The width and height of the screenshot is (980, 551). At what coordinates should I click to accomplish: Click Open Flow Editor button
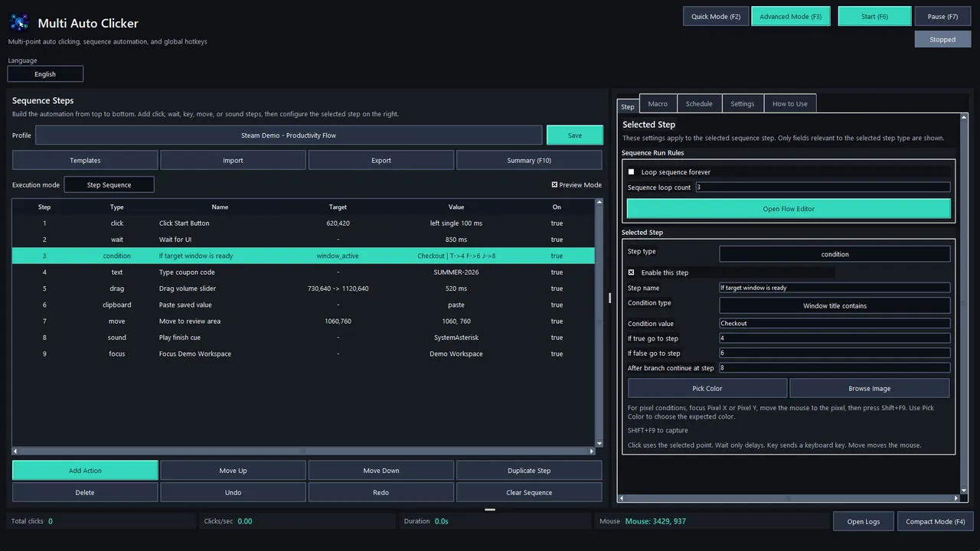click(x=789, y=209)
